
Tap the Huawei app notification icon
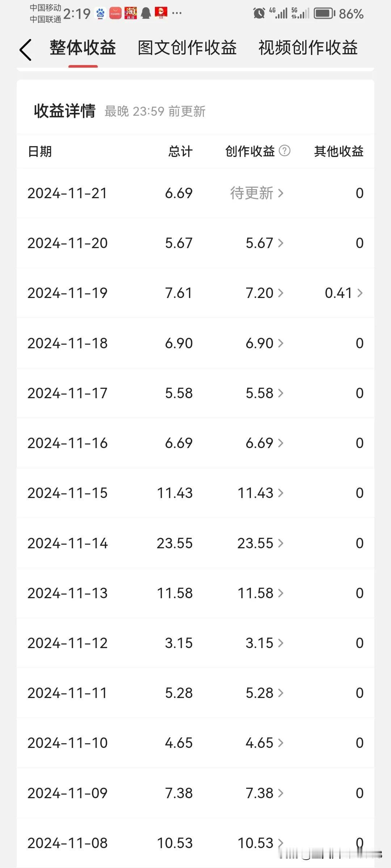pos(115,13)
